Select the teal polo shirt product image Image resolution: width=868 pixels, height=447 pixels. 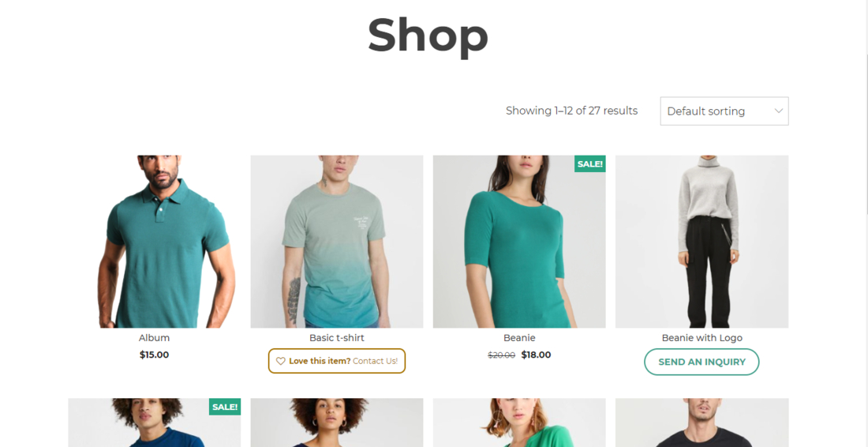click(x=155, y=242)
